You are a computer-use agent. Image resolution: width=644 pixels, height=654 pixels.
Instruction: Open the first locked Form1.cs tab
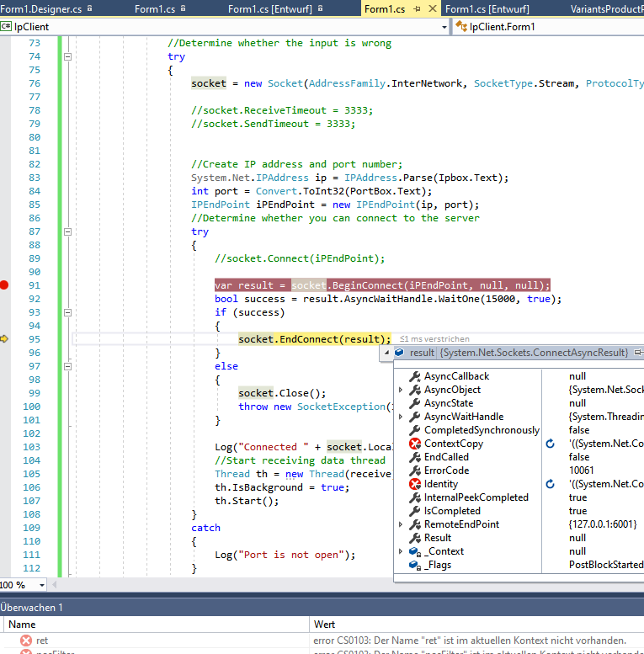point(160,8)
